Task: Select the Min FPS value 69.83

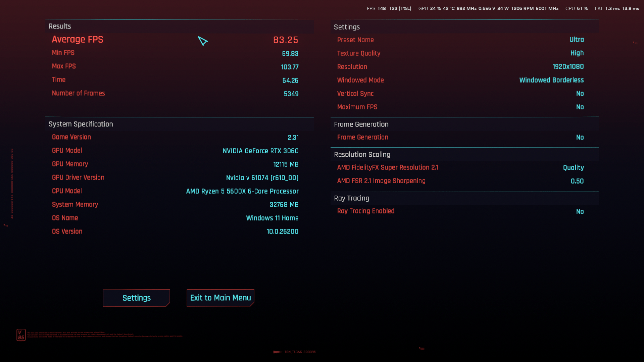Action: click(290, 54)
